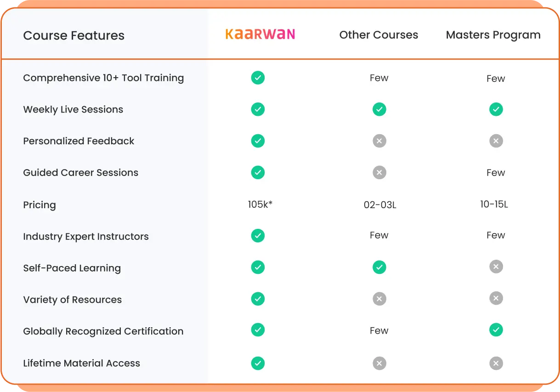The image size is (560, 392).
Task: Click the Kaarwan logo in the header
Action: coord(260,34)
